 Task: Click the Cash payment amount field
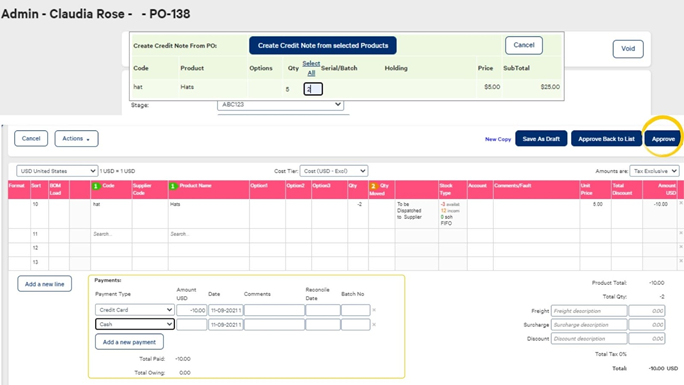click(192, 324)
